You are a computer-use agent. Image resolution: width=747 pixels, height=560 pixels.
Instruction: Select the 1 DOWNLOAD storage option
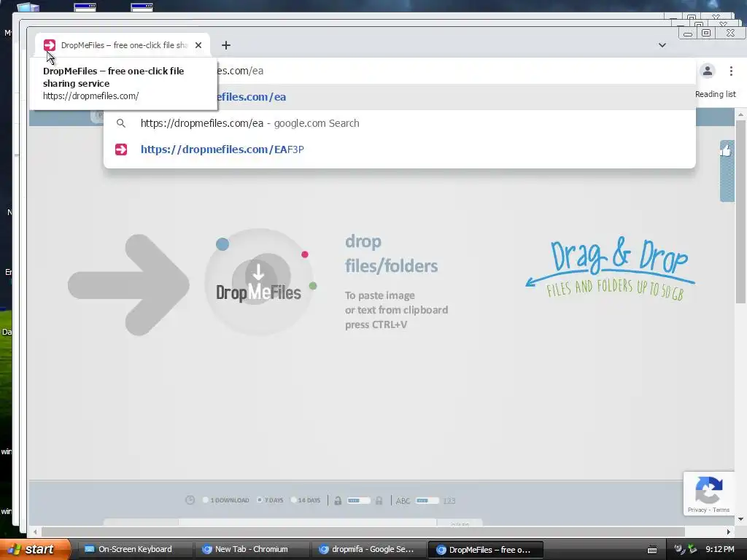pyautogui.click(x=226, y=500)
